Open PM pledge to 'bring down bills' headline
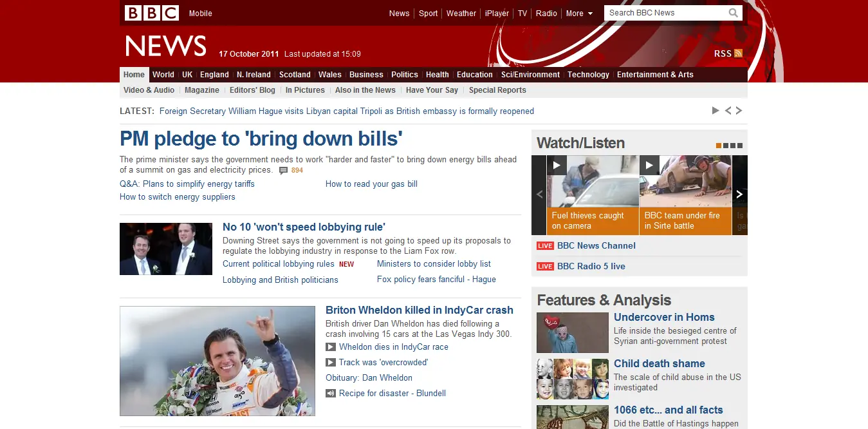The width and height of the screenshot is (868, 429). click(x=261, y=139)
